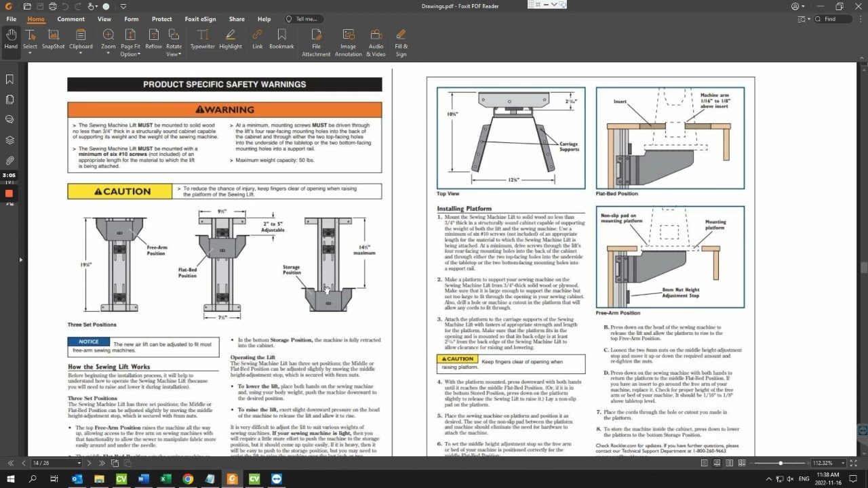Open the Fill & Sign tool

pos(401,42)
